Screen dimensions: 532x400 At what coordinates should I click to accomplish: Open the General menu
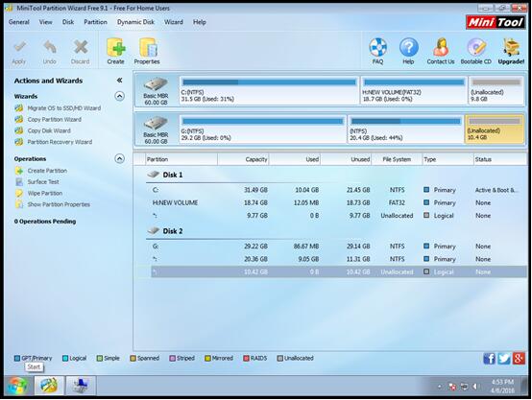click(x=19, y=22)
